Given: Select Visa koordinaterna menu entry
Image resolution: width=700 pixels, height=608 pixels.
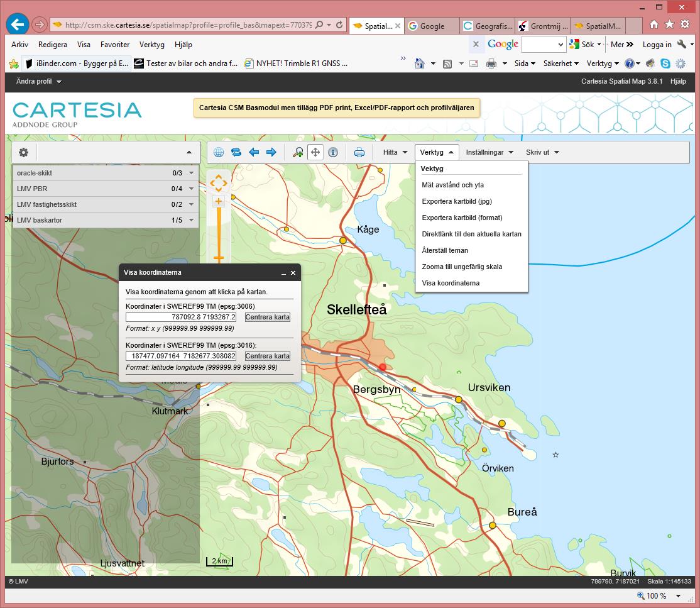Looking at the screenshot, I should [x=451, y=283].
